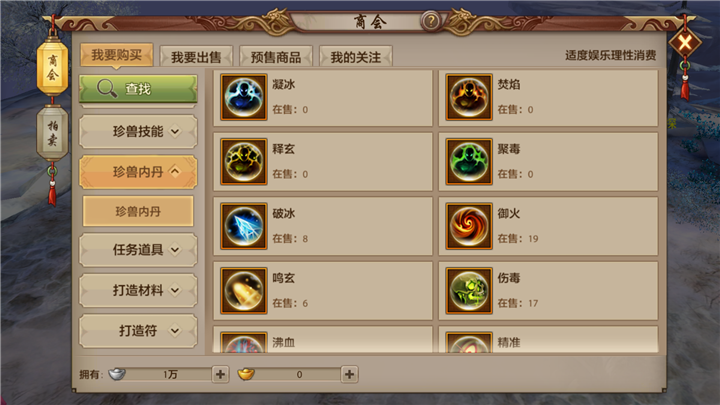Select the 伤毒 poison skull icon
720x405 pixels.
(x=469, y=291)
